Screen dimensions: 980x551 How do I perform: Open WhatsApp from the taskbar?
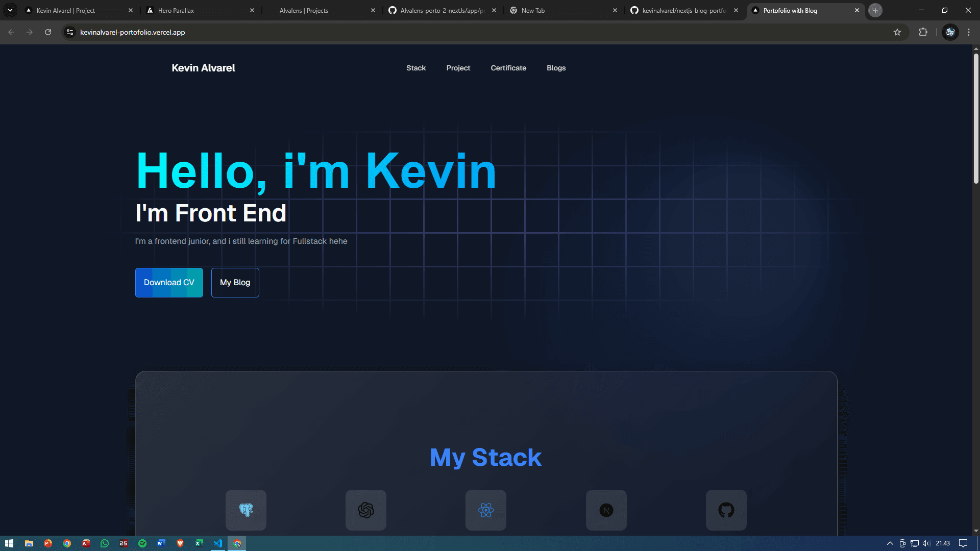pyautogui.click(x=105, y=543)
